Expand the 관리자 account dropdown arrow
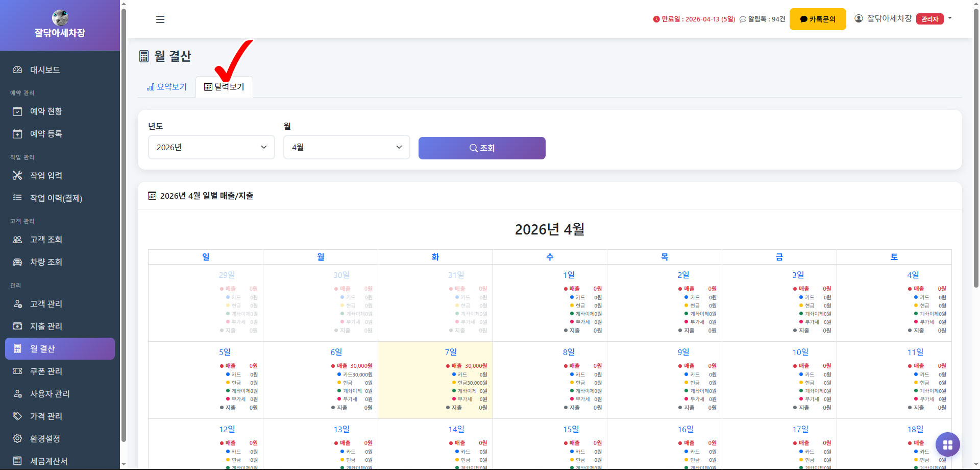 pyautogui.click(x=950, y=18)
